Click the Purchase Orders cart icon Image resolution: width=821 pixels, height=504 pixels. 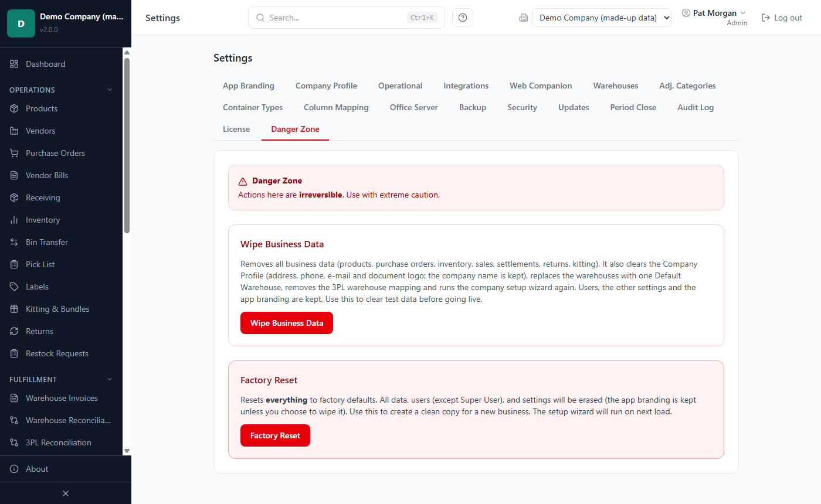[x=14, y=153]
